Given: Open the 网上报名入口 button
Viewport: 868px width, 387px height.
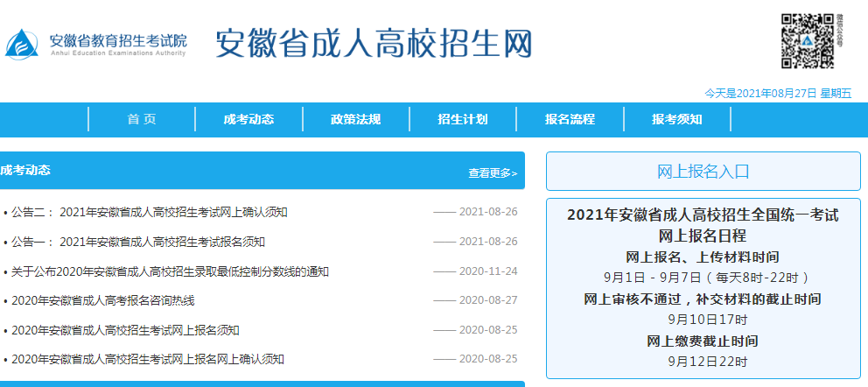Looking at the screenshot, I should [703, 172].
